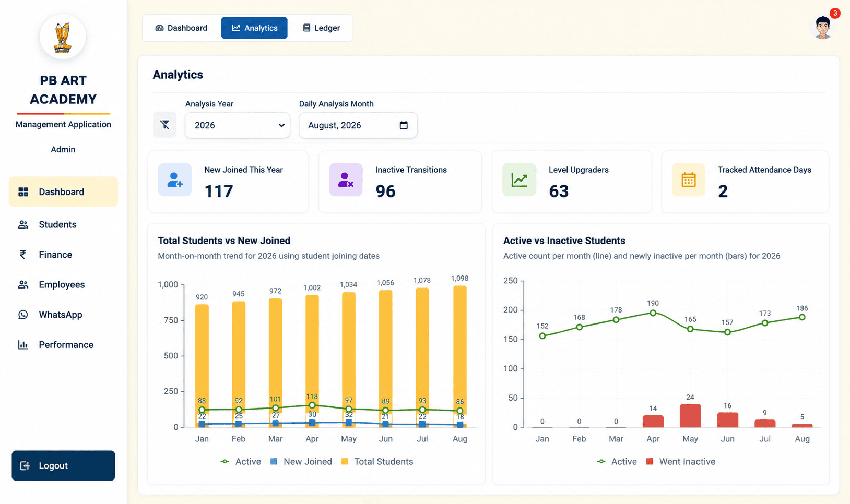Select the Analytics top tab
This screenshot has height=504, width=850.
point(254,28)
